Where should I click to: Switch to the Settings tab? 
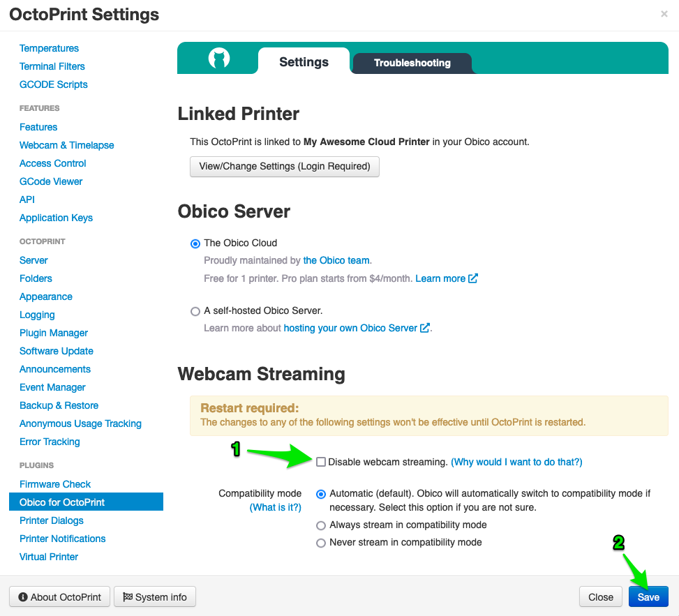(x=304, y=61)
